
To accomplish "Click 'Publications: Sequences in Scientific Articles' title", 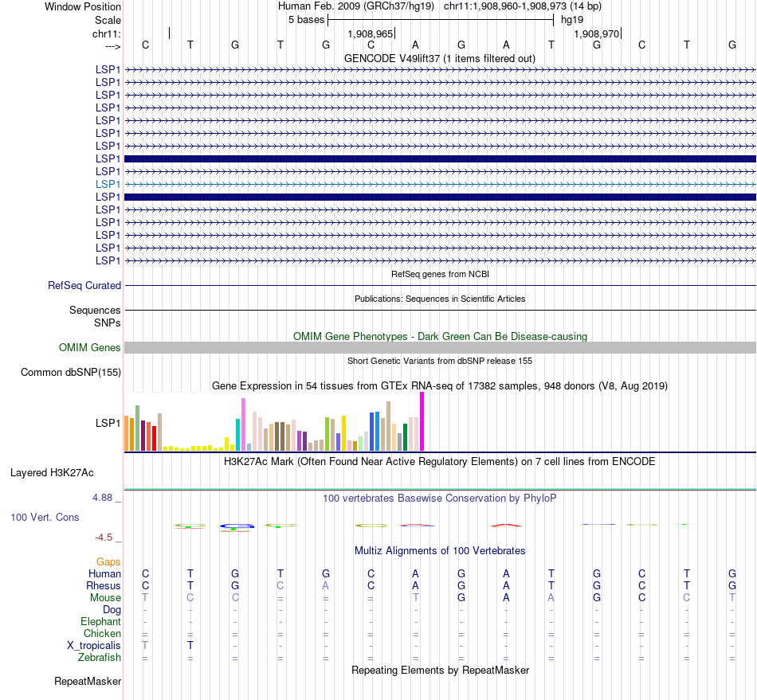I will coord(440,299).
